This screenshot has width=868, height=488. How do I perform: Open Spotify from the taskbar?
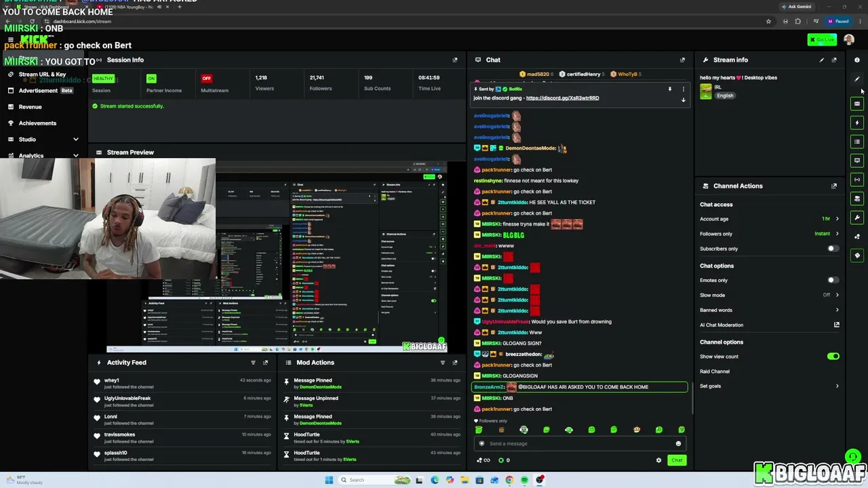[x=524, y=480]
